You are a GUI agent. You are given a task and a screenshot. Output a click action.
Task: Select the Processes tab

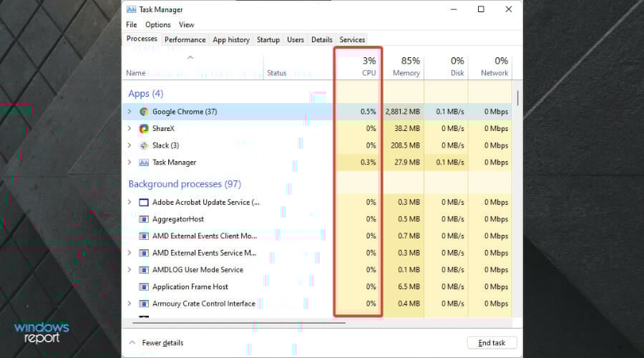tap(142, 39)
